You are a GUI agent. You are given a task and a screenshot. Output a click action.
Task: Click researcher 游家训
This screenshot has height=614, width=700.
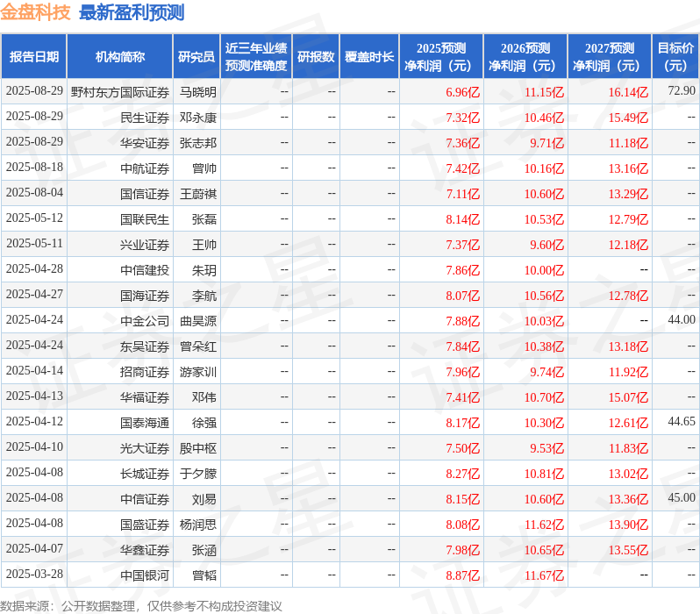point(197,373)
